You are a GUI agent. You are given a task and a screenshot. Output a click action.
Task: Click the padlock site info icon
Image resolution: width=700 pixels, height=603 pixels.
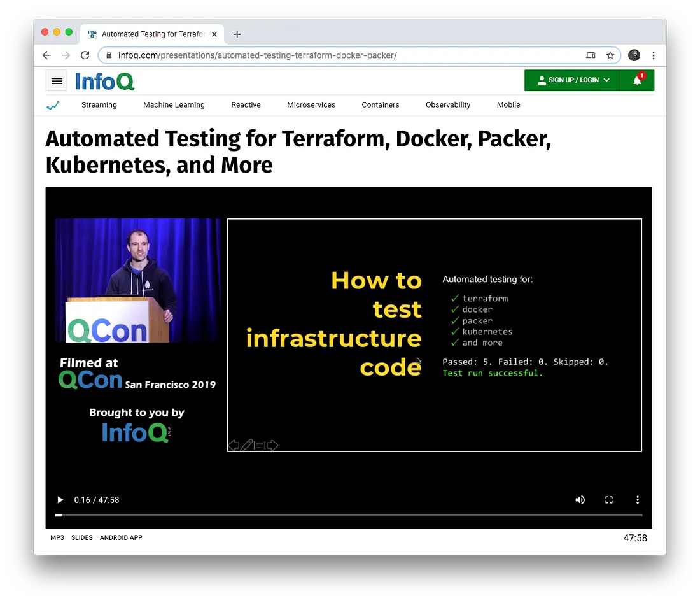[x=108, y=55]
